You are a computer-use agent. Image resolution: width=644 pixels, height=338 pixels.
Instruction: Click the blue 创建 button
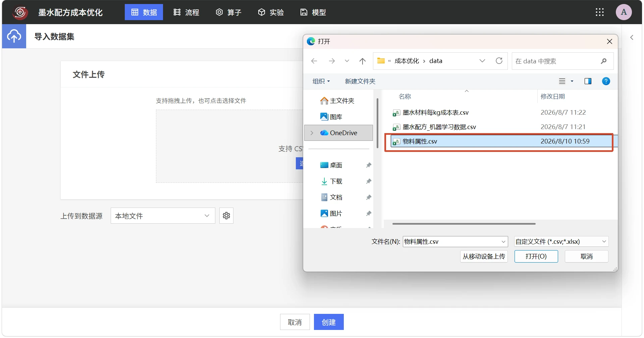point(329,322)
